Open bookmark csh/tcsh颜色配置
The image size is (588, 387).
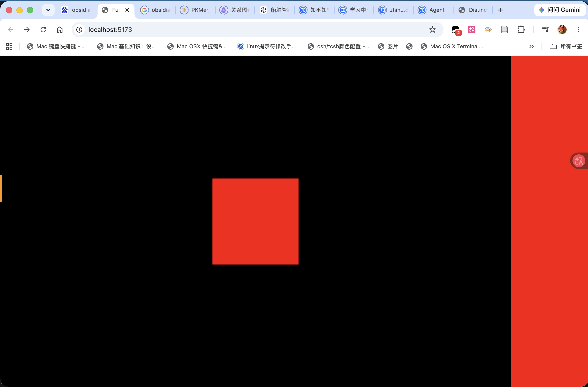338,46
